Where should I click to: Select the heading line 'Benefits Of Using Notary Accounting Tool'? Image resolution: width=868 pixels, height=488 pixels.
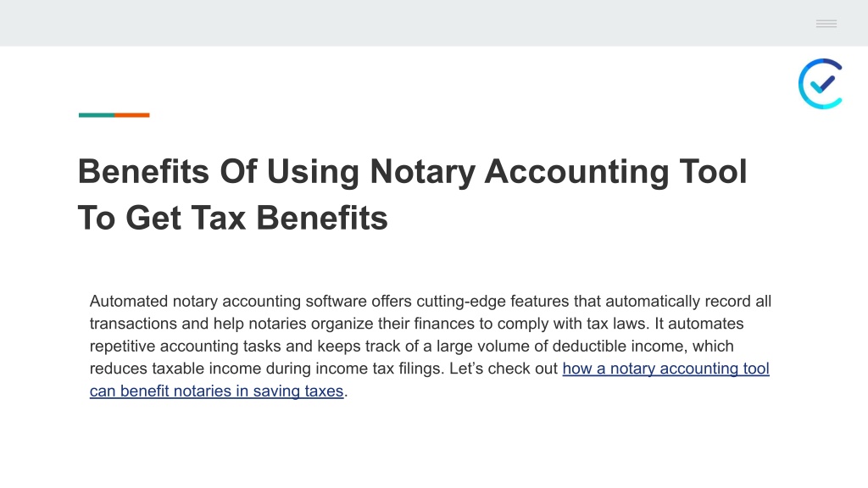point(413,171)
